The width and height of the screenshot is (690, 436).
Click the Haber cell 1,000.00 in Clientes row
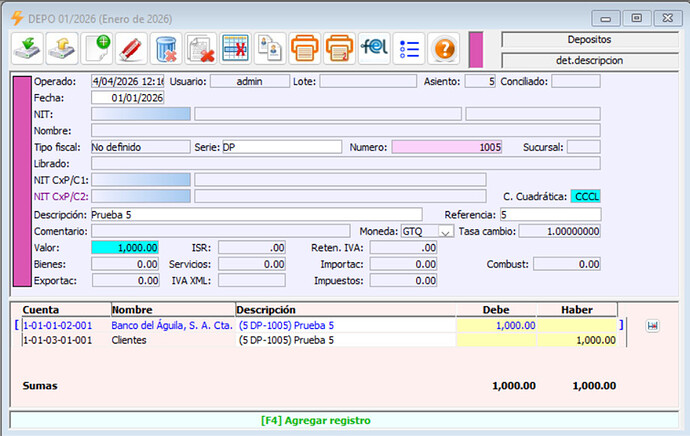tap(577, 340)
